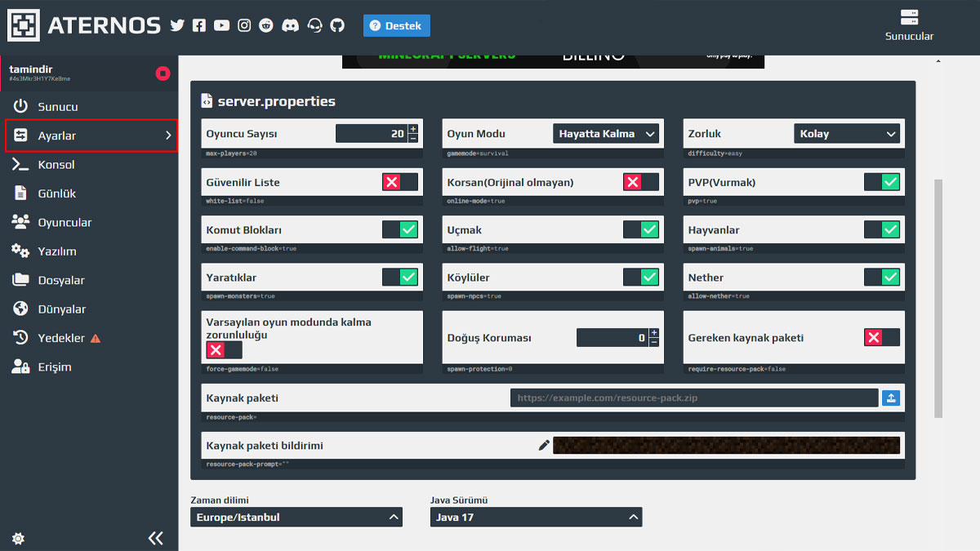Open the Discord icon in header
Screen dimensions: 980x551
[x=290, y=25]
